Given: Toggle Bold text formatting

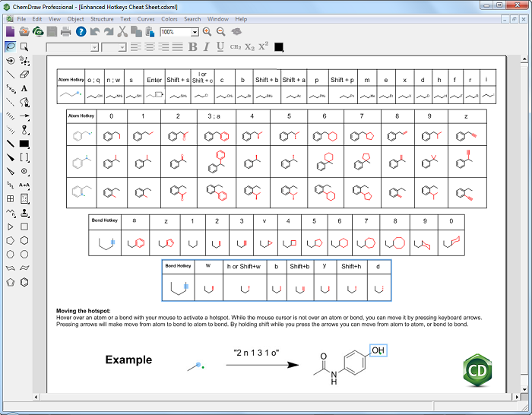Looking at the screenshot, I should tap(193, 47).
